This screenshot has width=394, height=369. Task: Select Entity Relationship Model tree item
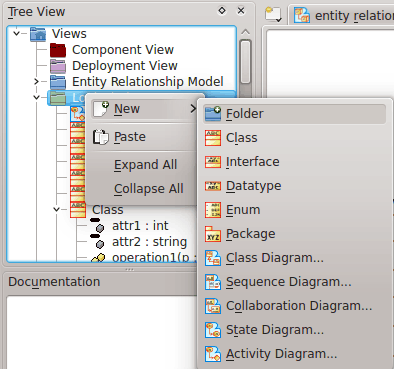pyautogui.click(x=148, y=82)
